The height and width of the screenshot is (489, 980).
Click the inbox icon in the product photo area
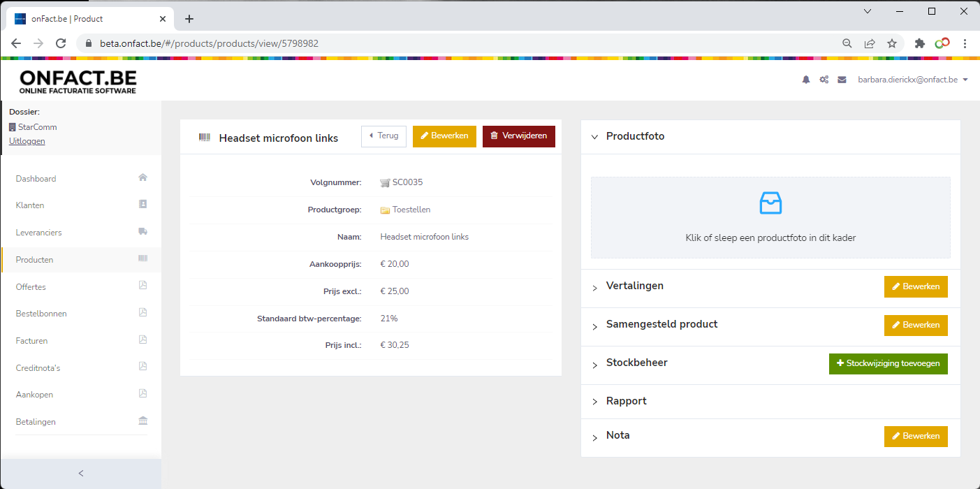770,203
